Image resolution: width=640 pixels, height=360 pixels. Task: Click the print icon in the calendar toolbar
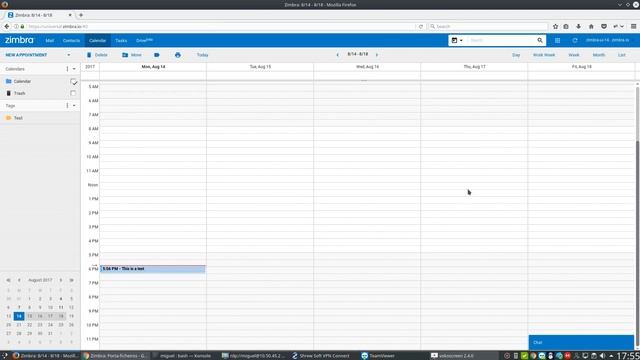[x=178, y=55]
